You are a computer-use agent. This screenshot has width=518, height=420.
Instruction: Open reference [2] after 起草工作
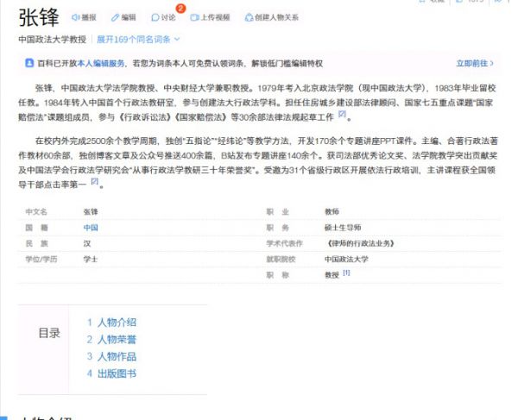click(x=342, y=113)
